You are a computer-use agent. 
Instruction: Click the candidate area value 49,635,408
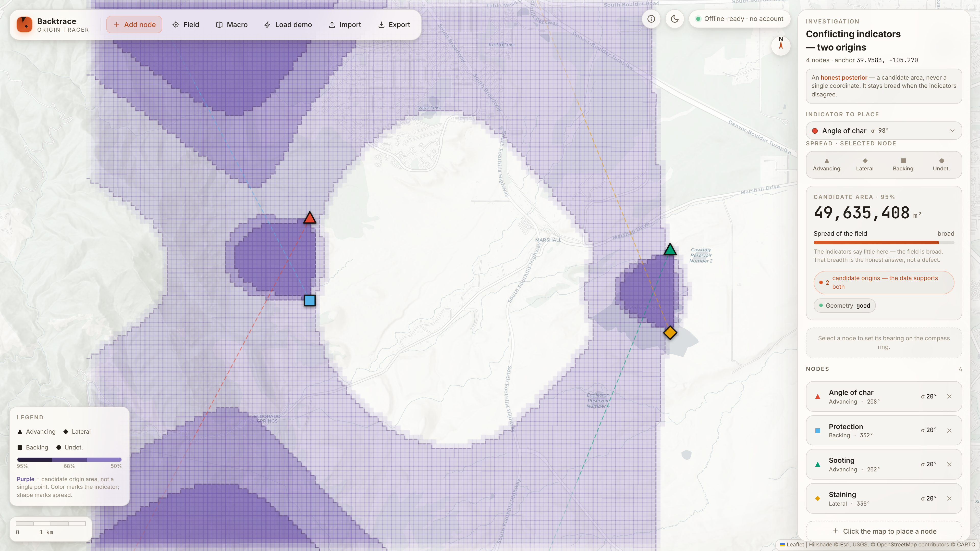[862, 213]
